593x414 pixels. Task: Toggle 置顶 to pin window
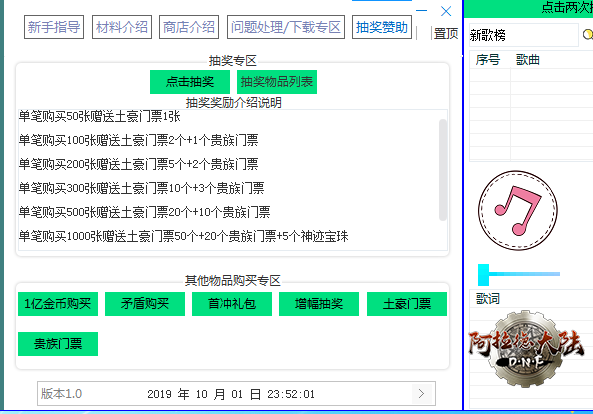pyautogui.click(x=446, y=33)
